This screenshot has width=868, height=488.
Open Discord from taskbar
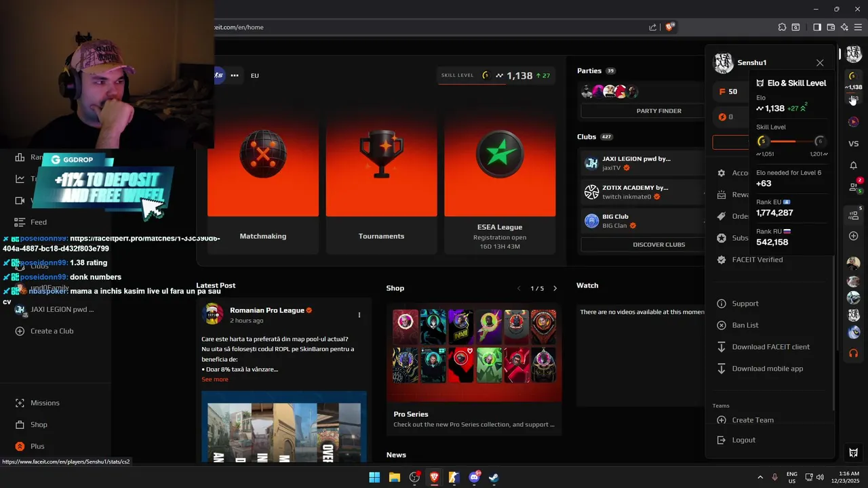[x=474, y=477]
